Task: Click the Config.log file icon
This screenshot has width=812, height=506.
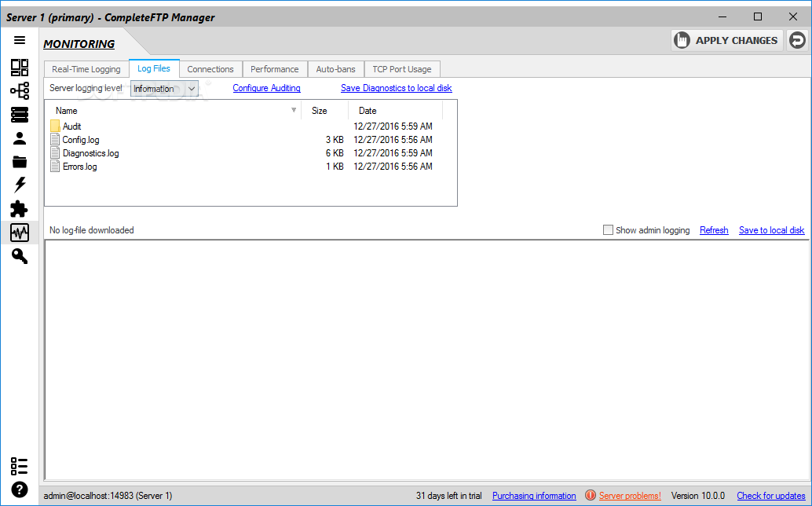Action: pos(55,139)
